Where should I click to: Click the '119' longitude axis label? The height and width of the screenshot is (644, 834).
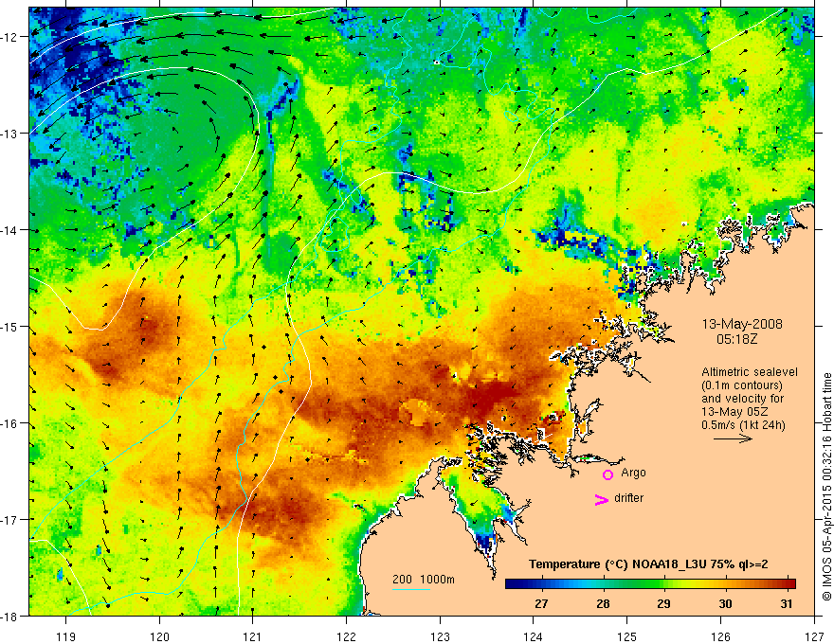tap(66, 636)
